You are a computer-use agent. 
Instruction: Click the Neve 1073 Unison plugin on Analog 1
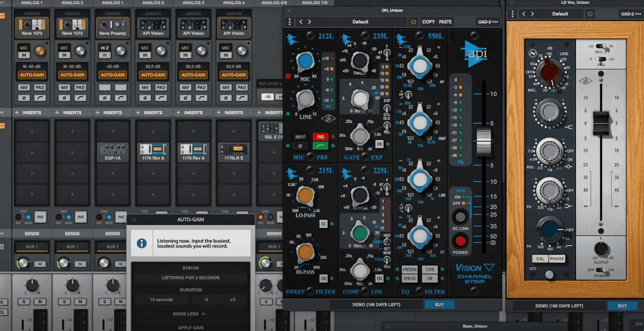(32, 27)
